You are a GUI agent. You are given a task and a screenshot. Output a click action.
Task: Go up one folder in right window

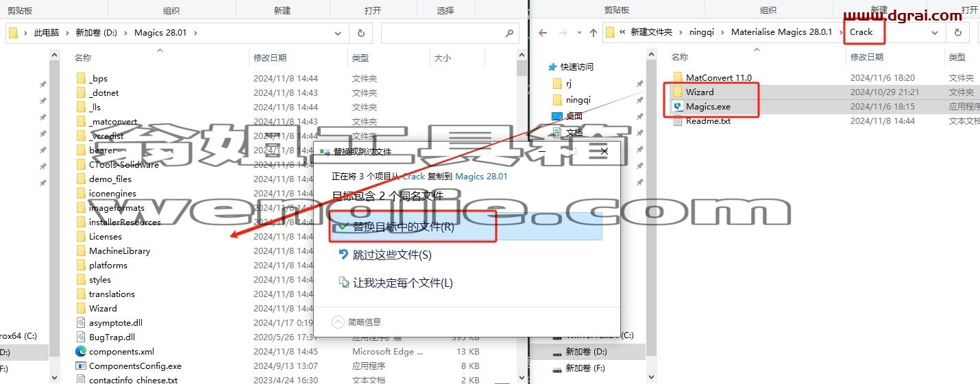(x=593, y=32)
